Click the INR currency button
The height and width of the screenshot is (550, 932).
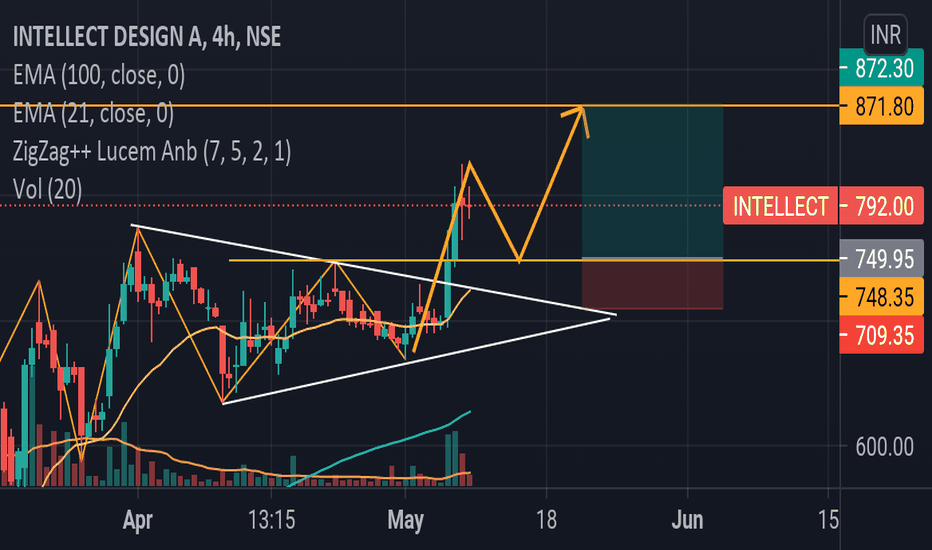[x=885, y=35]
